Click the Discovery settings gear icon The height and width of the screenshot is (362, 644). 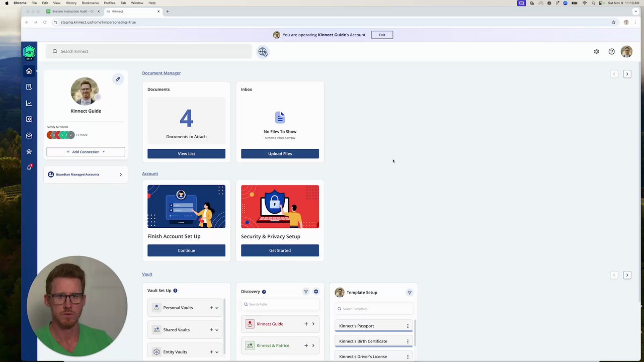316,292
